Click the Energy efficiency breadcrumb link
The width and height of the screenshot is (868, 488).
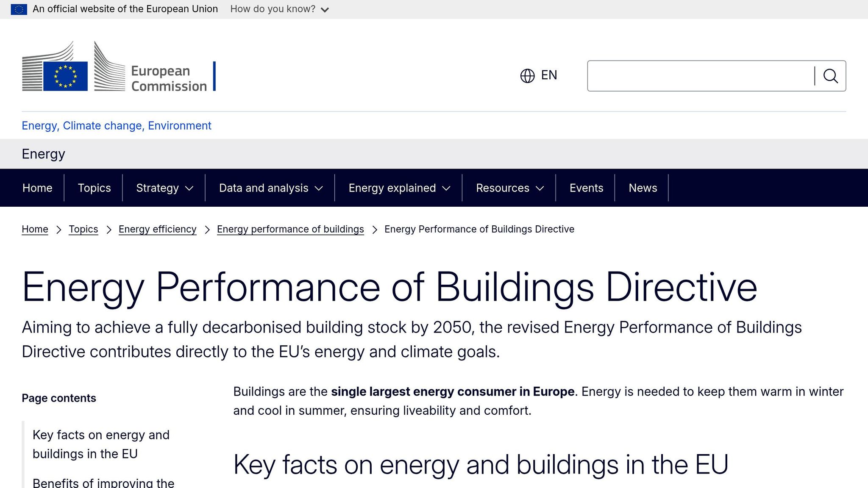coord(157,229)
